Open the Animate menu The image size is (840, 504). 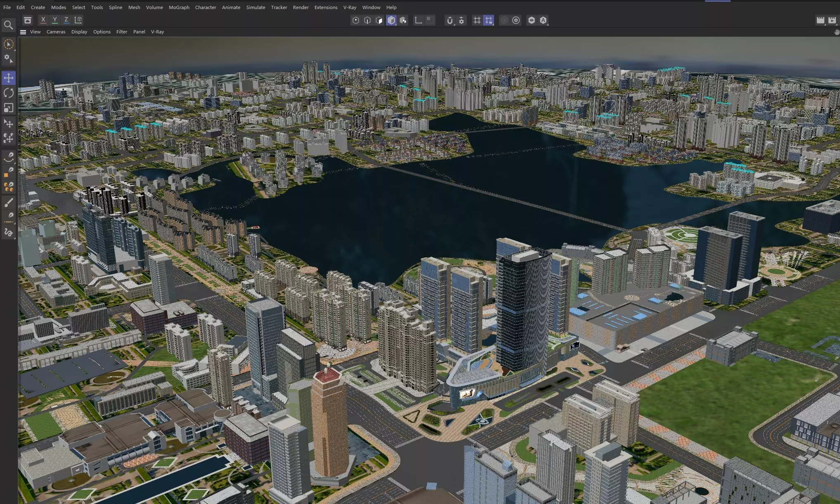(x=231, y=7)
